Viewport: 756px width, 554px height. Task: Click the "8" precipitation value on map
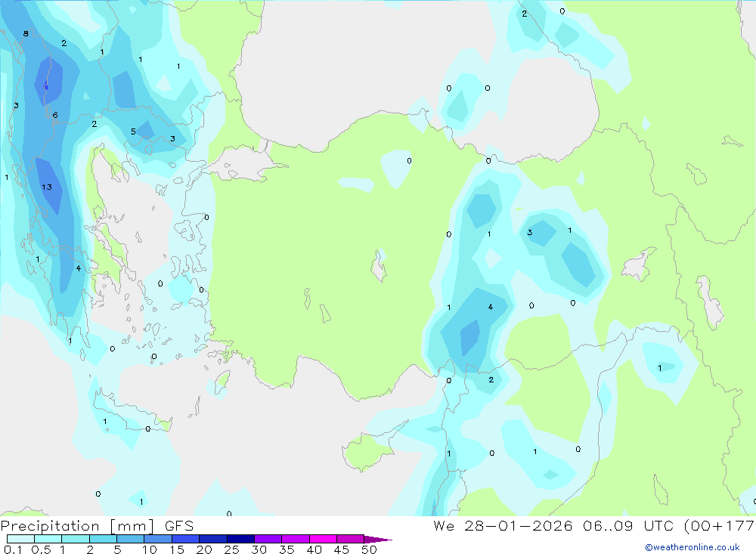point(26,34)
